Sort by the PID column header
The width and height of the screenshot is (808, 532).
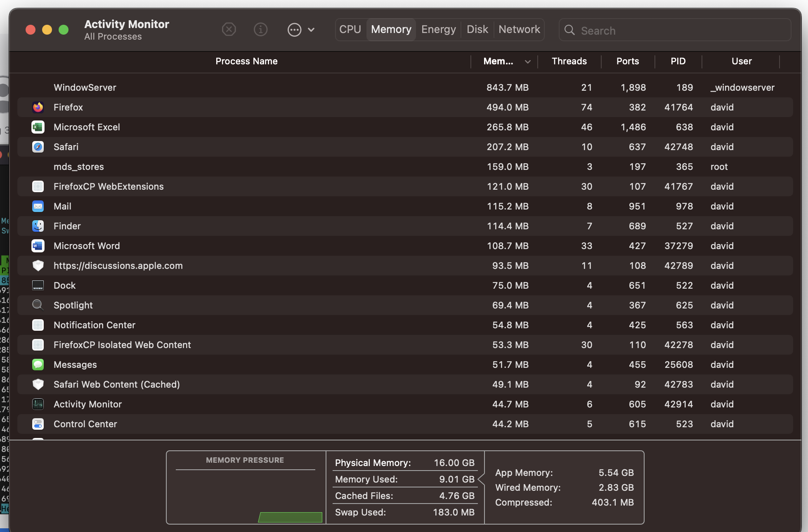point(678,61)
